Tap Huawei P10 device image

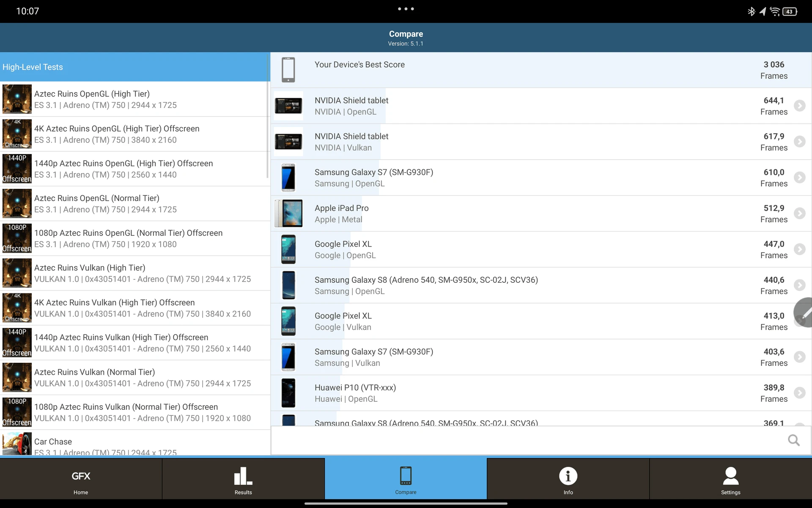point(288,393)
